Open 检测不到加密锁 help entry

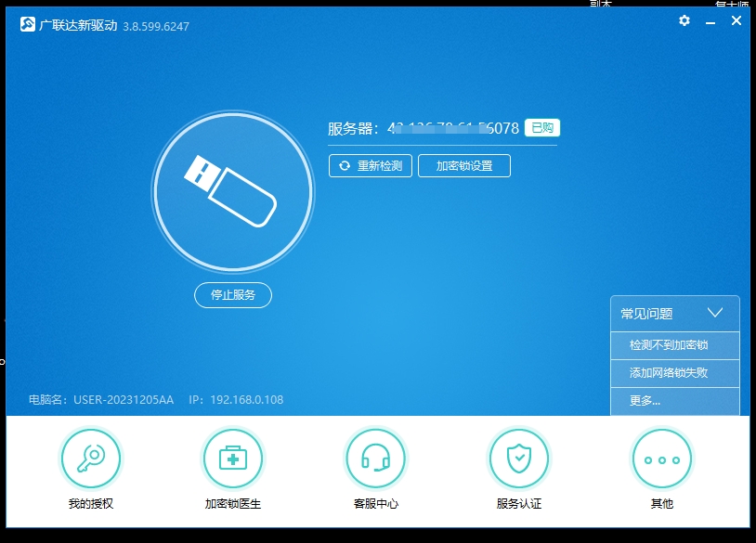click(x=675, y=345)
